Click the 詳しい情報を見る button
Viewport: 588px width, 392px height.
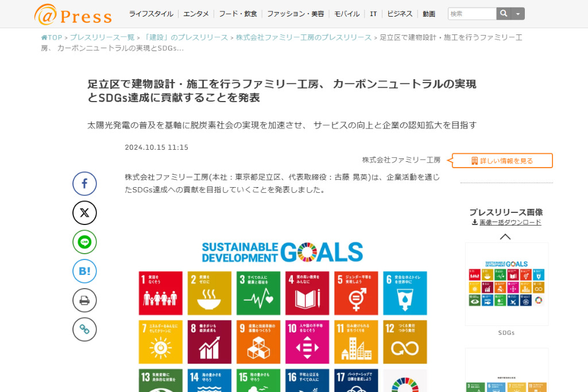(x=502, y=161)
